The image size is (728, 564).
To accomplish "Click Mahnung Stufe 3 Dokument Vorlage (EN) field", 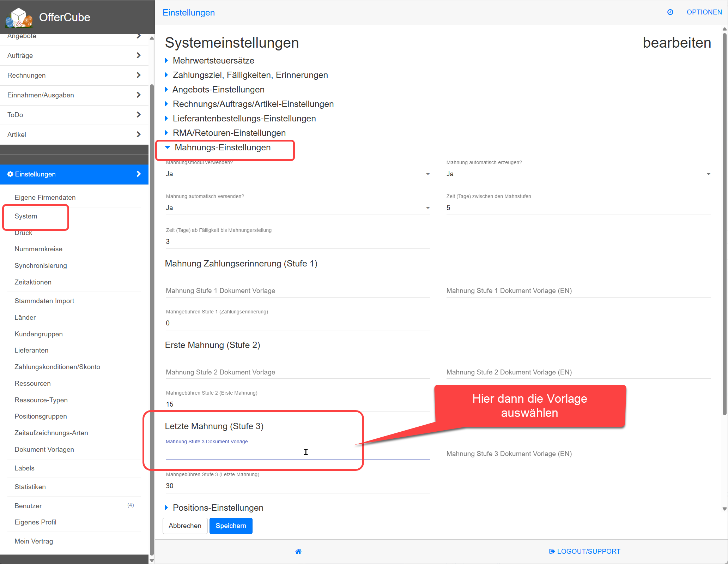I will 578,454.
